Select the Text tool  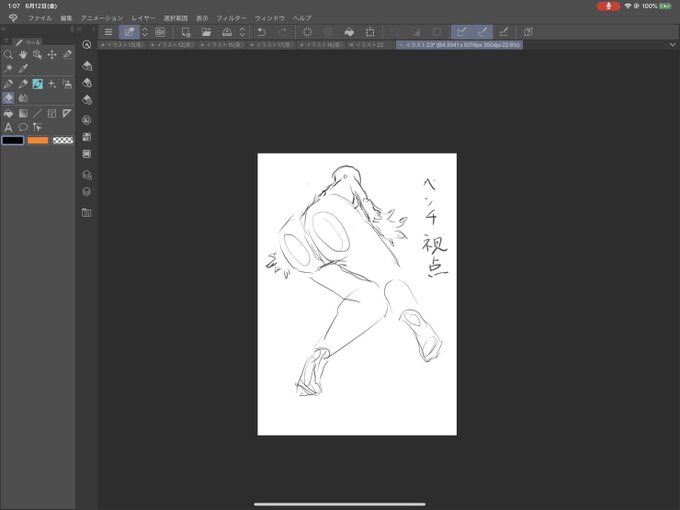click(x=8, y=128)
